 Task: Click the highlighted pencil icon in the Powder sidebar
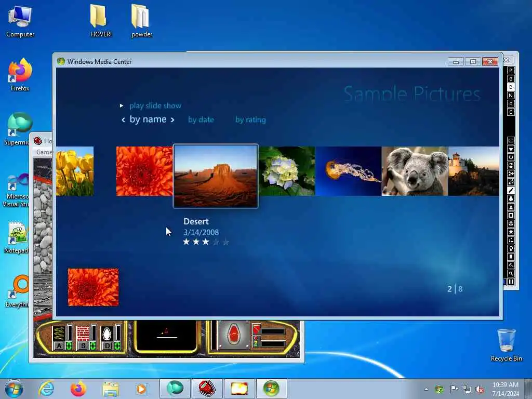point(511,190)
